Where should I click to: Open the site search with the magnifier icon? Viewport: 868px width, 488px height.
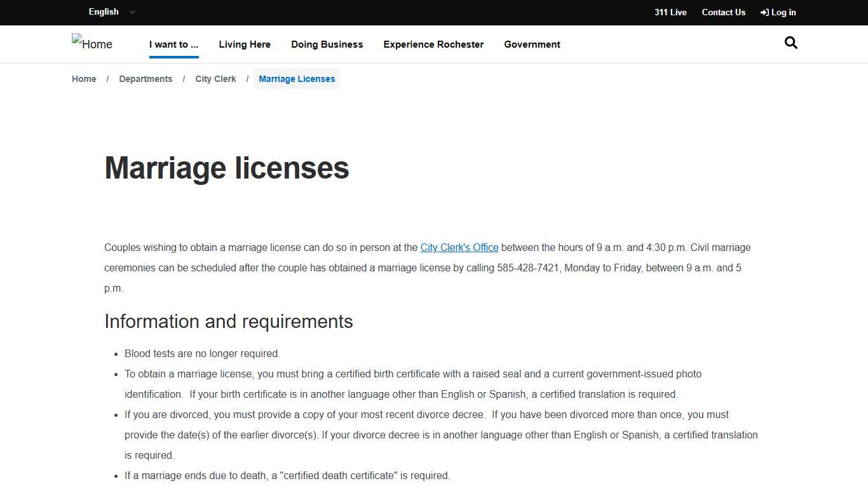click(790, 43)
